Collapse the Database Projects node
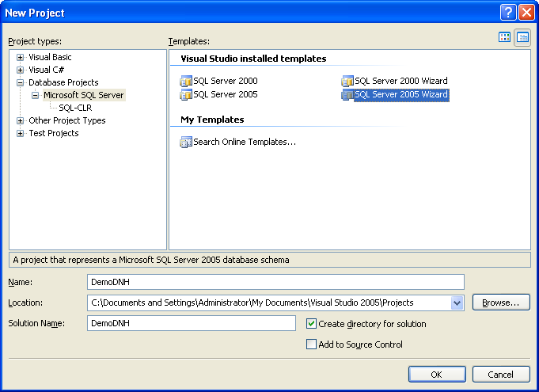Viewport: 539px width, 392px height. click(21, 82)
